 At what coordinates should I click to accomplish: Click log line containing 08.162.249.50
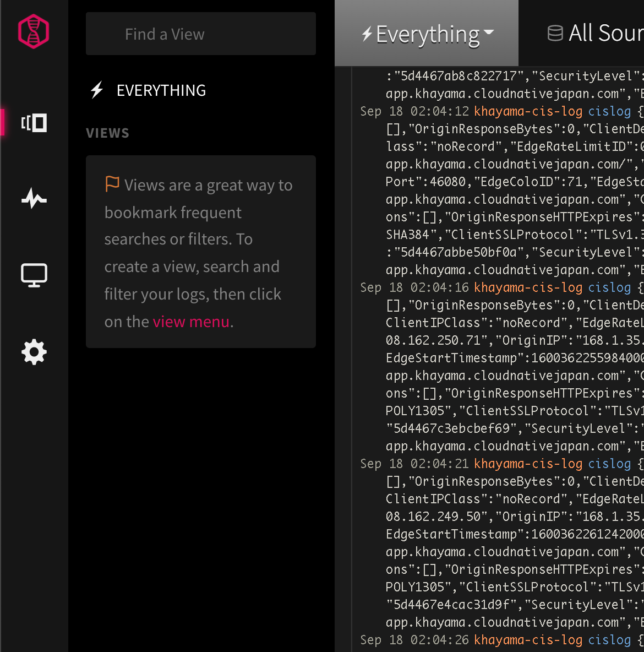515,517
